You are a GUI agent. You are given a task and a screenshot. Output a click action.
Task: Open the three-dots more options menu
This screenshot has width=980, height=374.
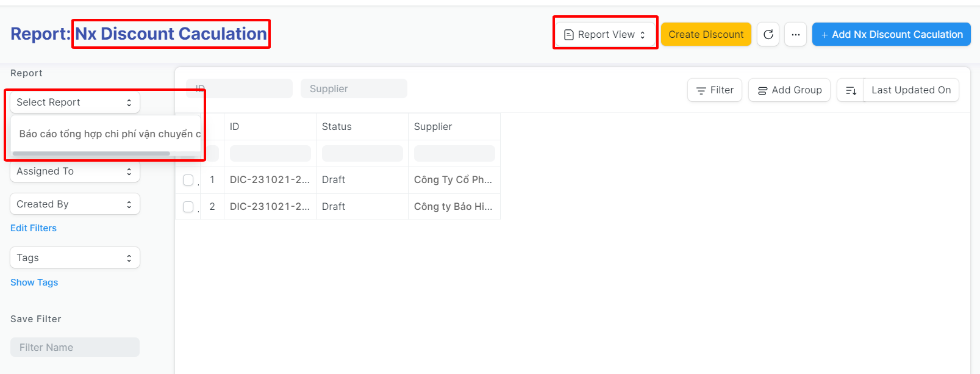point(795,35)
